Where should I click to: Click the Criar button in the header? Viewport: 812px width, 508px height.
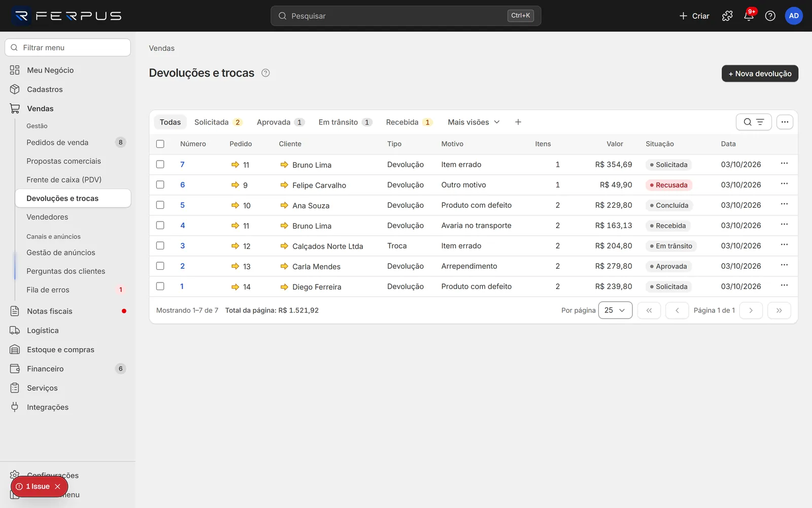coord(694,16)
